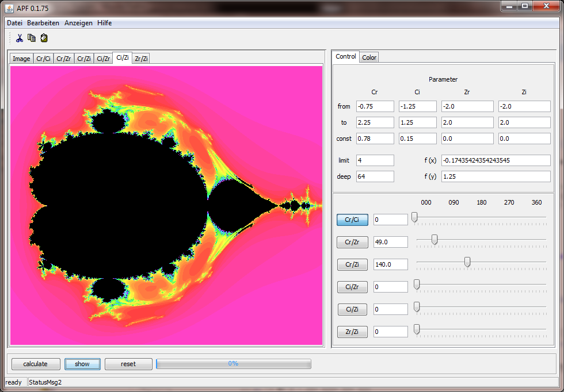Click the Copy icon in toolbar
This screenshot has height=392, width=564.
(x=31, y=39)
